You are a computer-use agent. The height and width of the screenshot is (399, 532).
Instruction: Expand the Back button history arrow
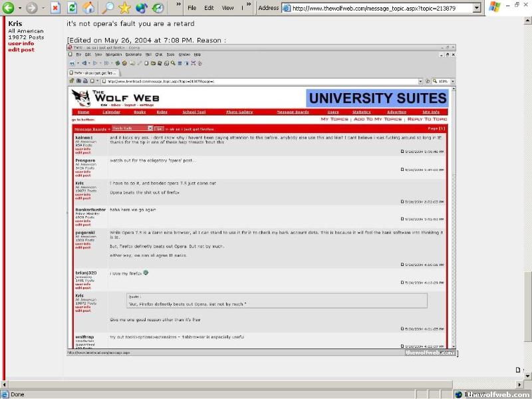19,8
